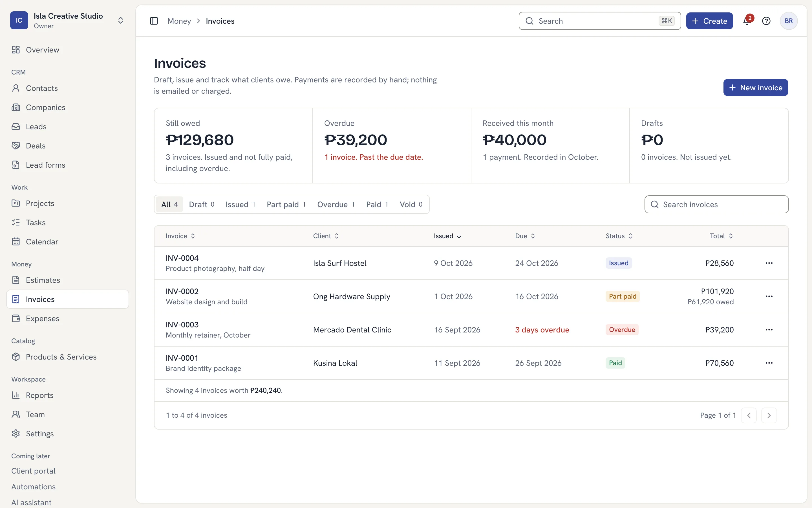
Task: Open the row menu for INV-0002
Action: click(x=769, y=296)
